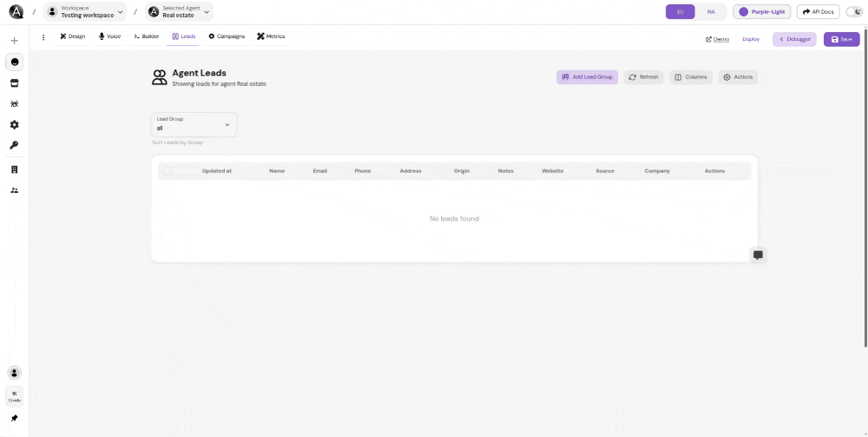The height and width of the screenshot is (437, 868).
Task: Open the agent face icon in sidebar
Action: (15, 62)
